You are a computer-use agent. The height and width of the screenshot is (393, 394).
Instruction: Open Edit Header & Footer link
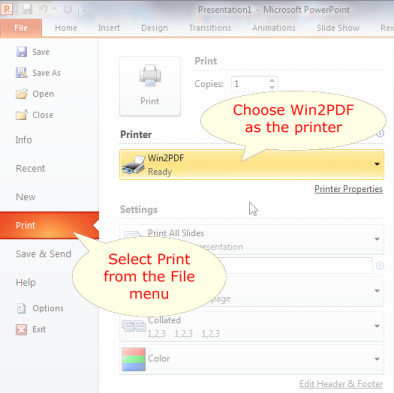341,384
